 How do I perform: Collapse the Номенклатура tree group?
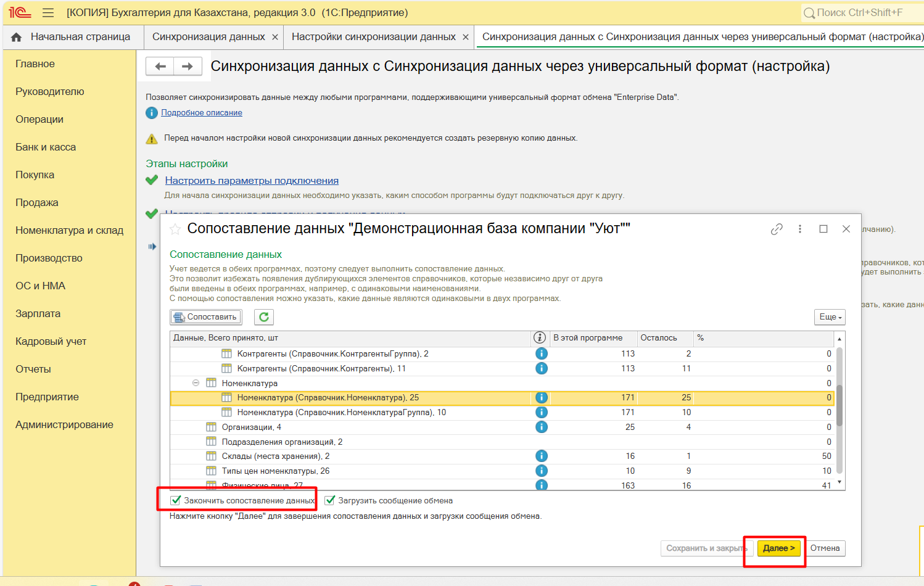click(x=196, y=383)
